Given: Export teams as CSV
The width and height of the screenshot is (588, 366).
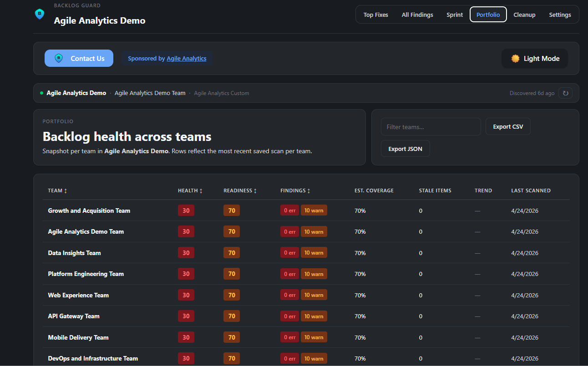Looking at the screenshot, I should (x=508, y=126).
